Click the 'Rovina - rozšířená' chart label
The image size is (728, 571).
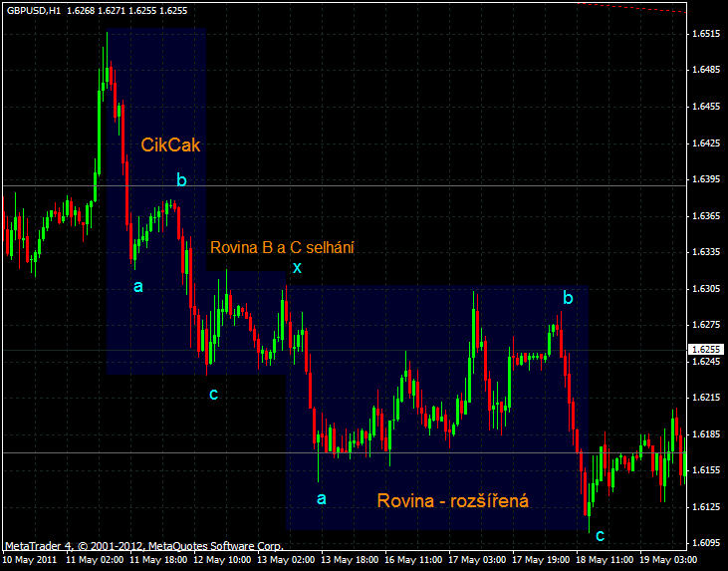click(453, 501)
